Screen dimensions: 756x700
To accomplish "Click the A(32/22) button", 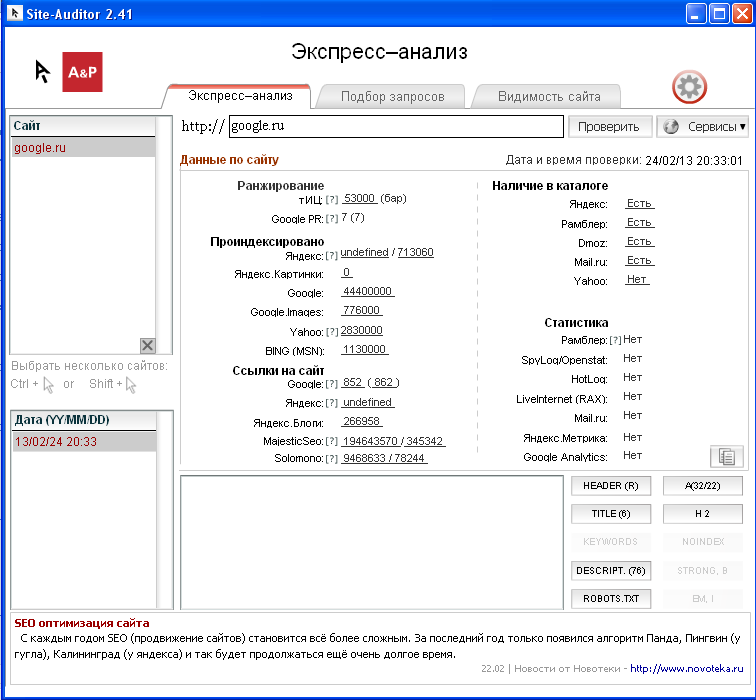I will click(702, 485).
